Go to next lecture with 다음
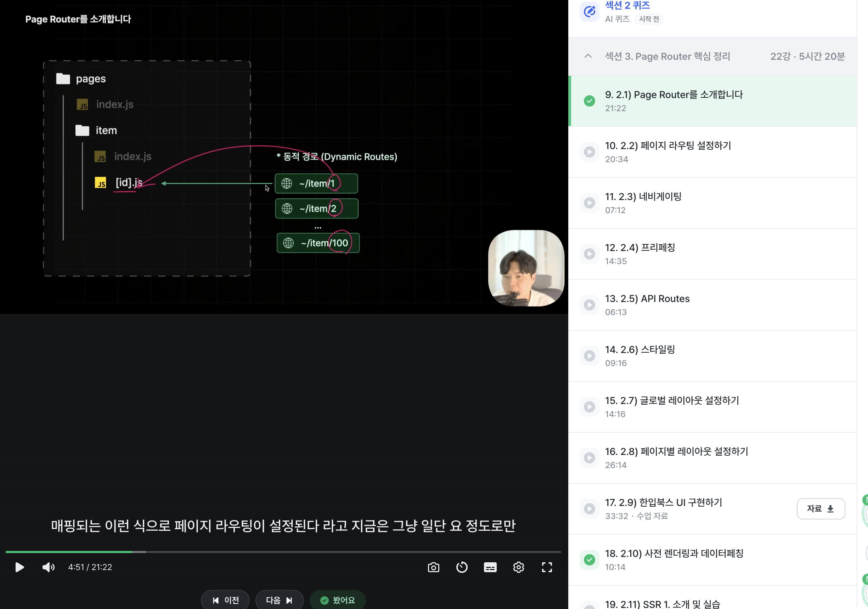 (x=279, y=600)
